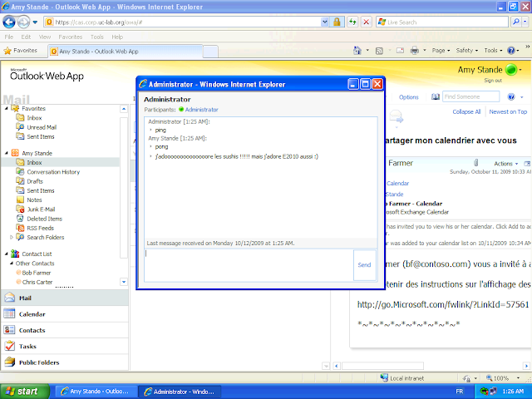
Task: Click the Send button in chat
Action: (365, 265)
